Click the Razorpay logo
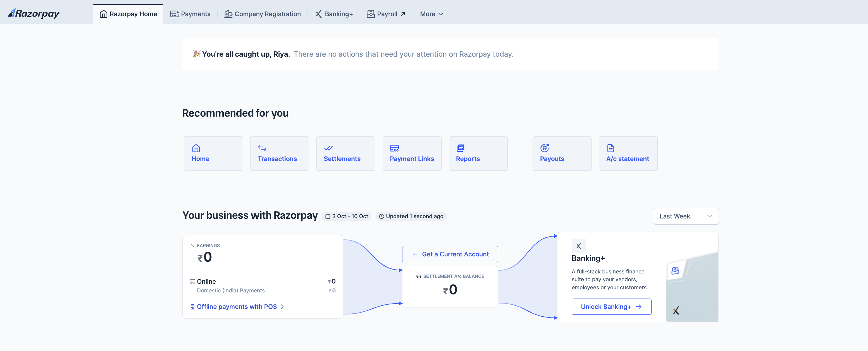Screen dimensions: 868x351 pos(34,13)
